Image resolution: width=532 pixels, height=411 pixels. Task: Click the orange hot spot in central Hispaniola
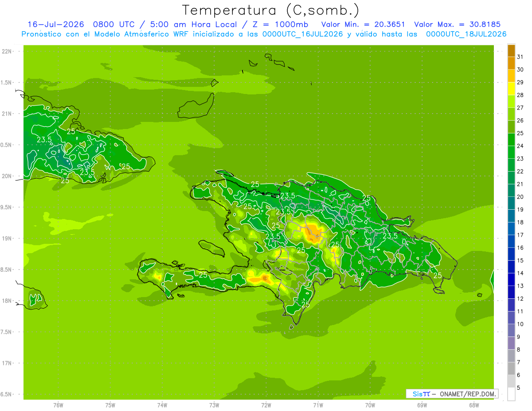[314, 232]
